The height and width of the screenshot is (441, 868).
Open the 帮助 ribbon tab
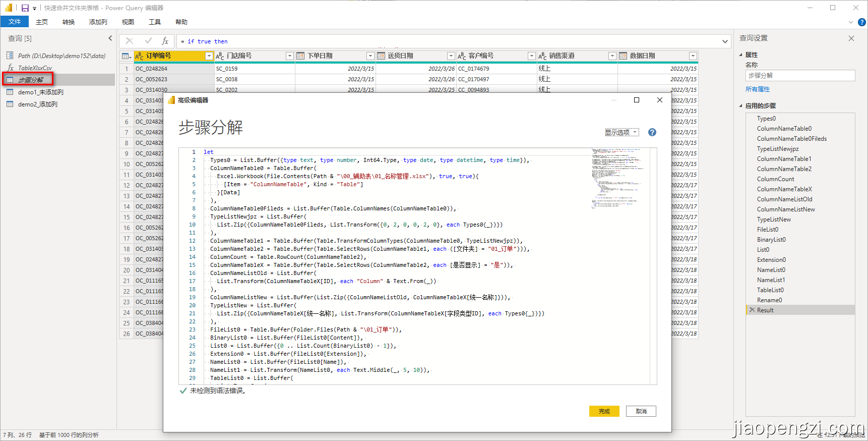click(181, 22)
